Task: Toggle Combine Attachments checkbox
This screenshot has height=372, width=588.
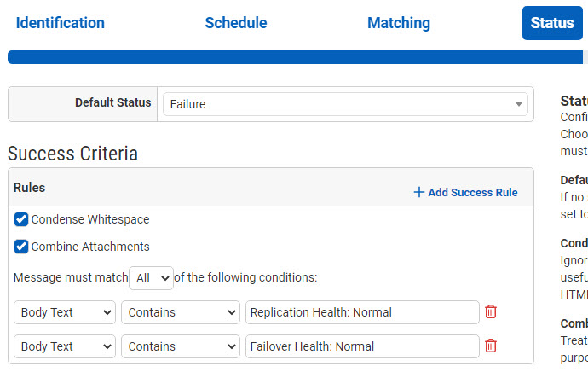Action: [x=21, y=247]
